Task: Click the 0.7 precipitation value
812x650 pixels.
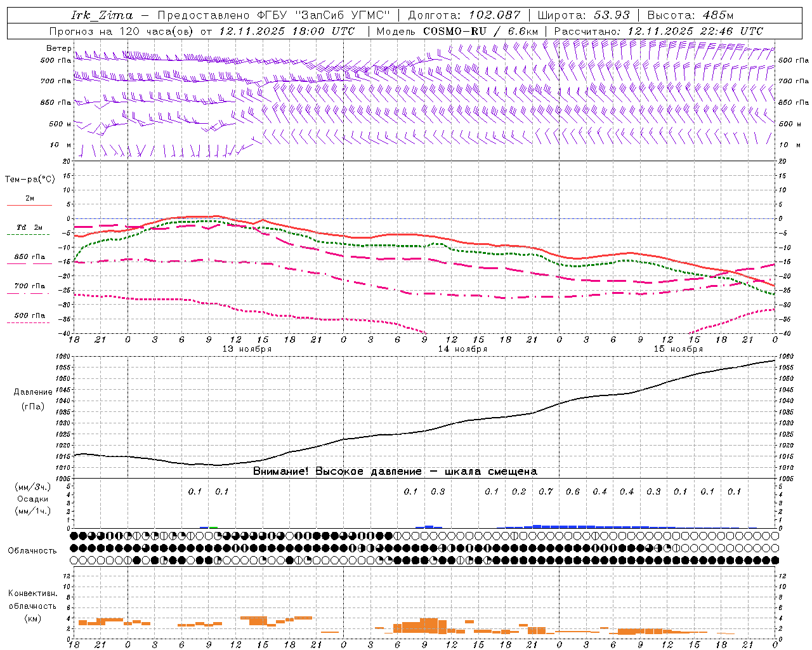Action: tap(546, 492)
